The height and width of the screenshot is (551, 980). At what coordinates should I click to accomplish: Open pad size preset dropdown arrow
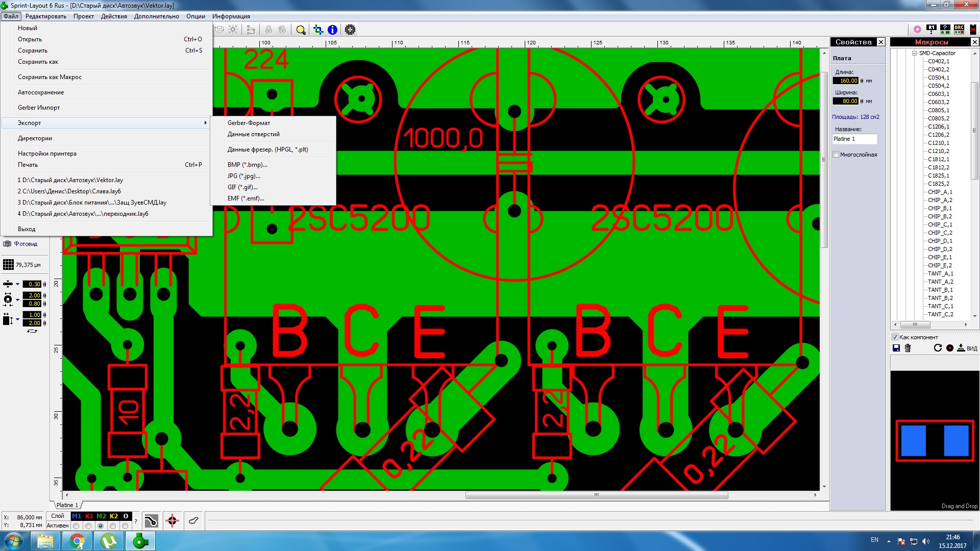(x=17, y=299)
